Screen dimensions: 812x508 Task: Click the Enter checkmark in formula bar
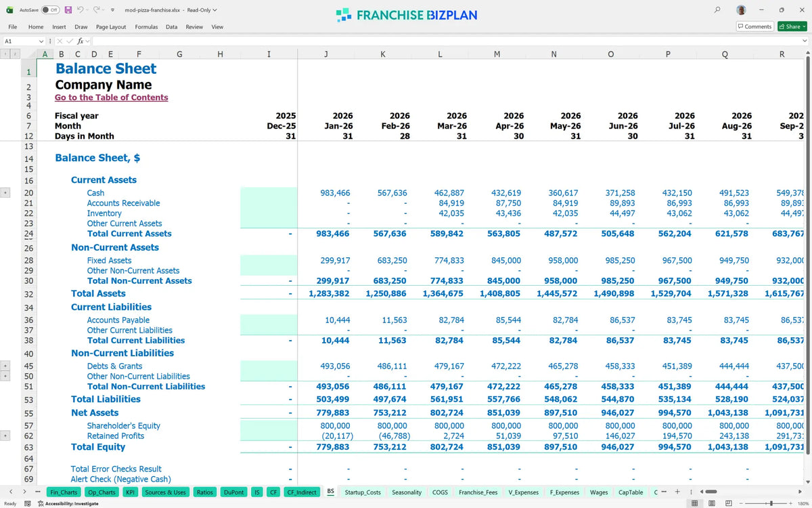click(69, 41)
